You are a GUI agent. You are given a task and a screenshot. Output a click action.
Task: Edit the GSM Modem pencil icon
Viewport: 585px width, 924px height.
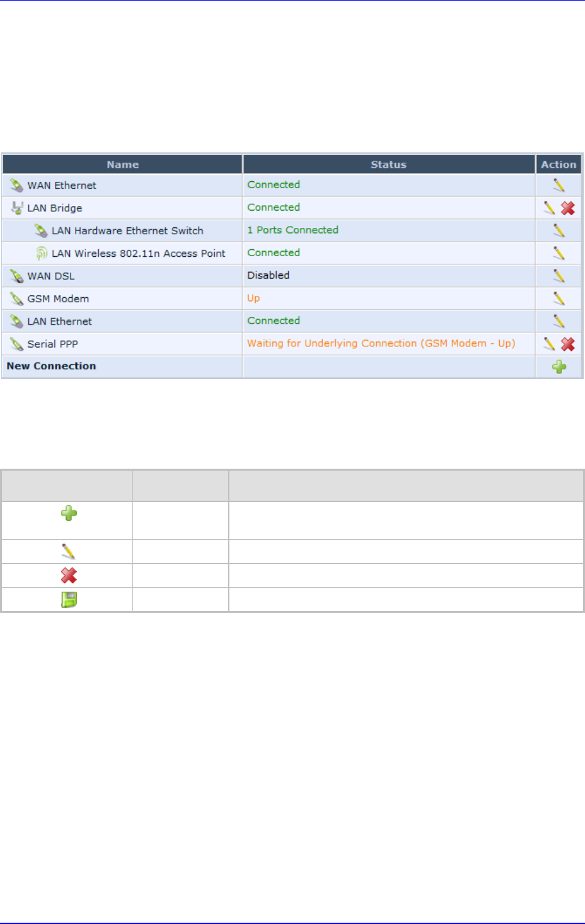[x=559, y=298]
